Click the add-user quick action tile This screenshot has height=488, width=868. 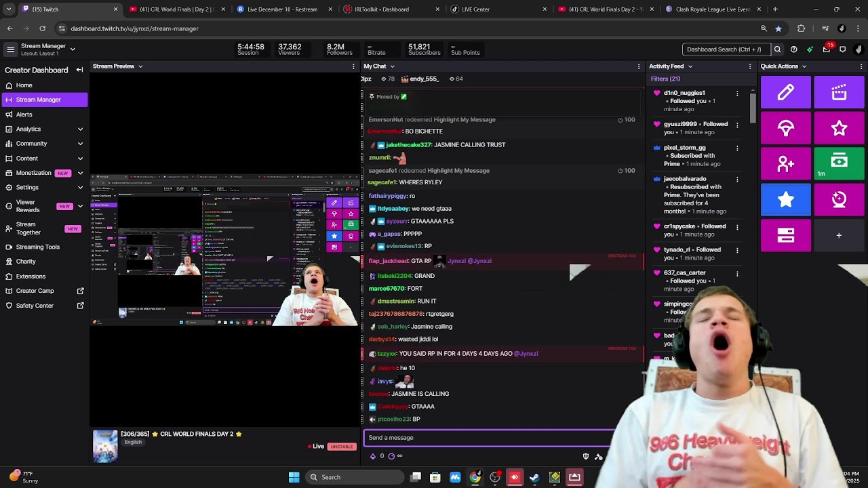[x=786, y=163]
